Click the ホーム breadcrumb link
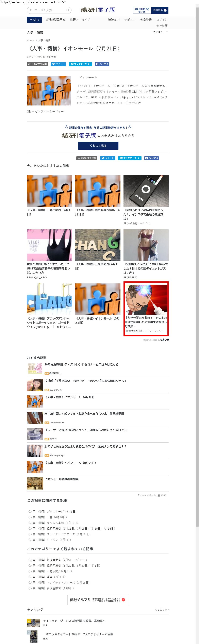This screenshot has height=644, width=199. coord(31,40)
